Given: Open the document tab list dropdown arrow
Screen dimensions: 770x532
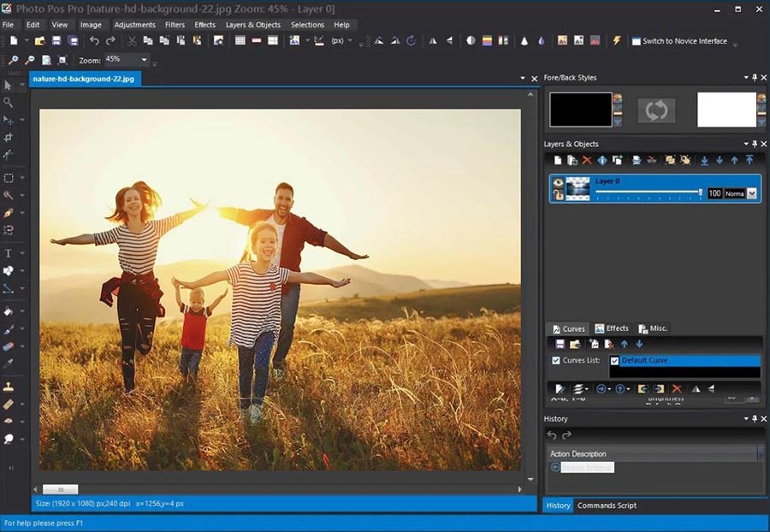Looking at the screenshot, I should point(523,78).
